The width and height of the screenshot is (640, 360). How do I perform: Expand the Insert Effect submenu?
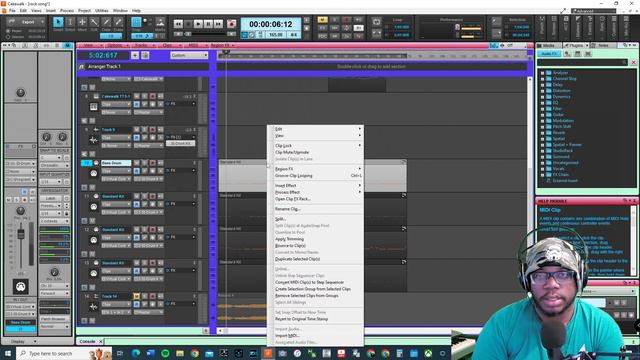tap(316, 185)
